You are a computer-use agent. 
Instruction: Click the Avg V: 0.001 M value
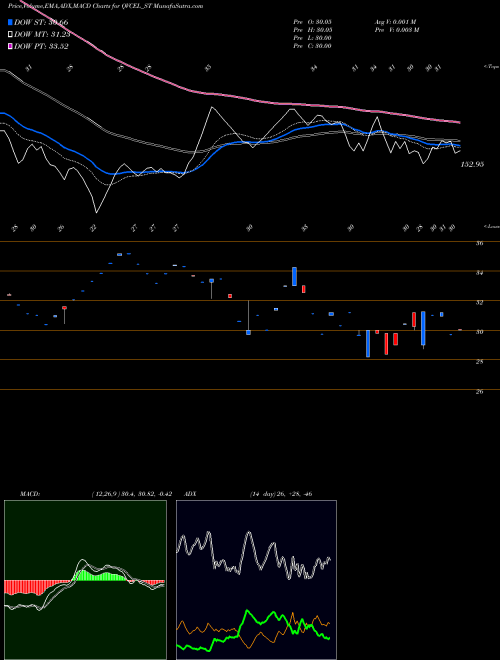(x=397, y=22)
